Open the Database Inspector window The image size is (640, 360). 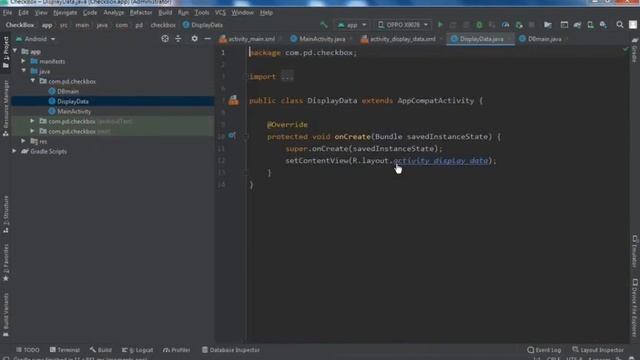(231, 350)
